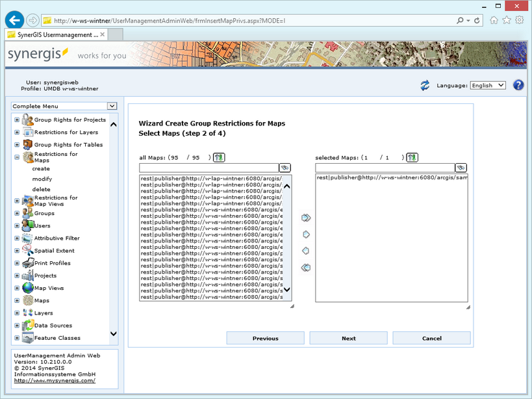Remove all maps from selected list
The height and width of the screenshot is (399, 532).
pyautogui.click(x=305, y=267)
